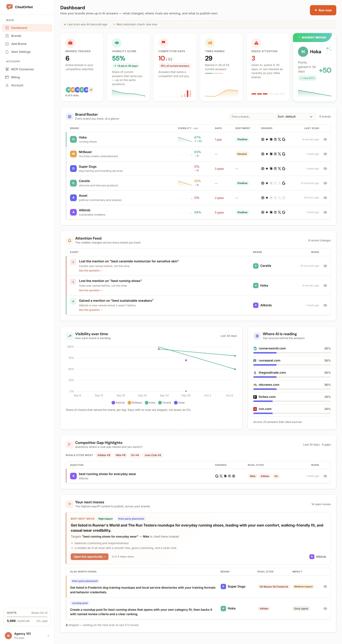
Task: Toggle the eye icon for CeraVe roster row
Action: click(x=325, y=183)
